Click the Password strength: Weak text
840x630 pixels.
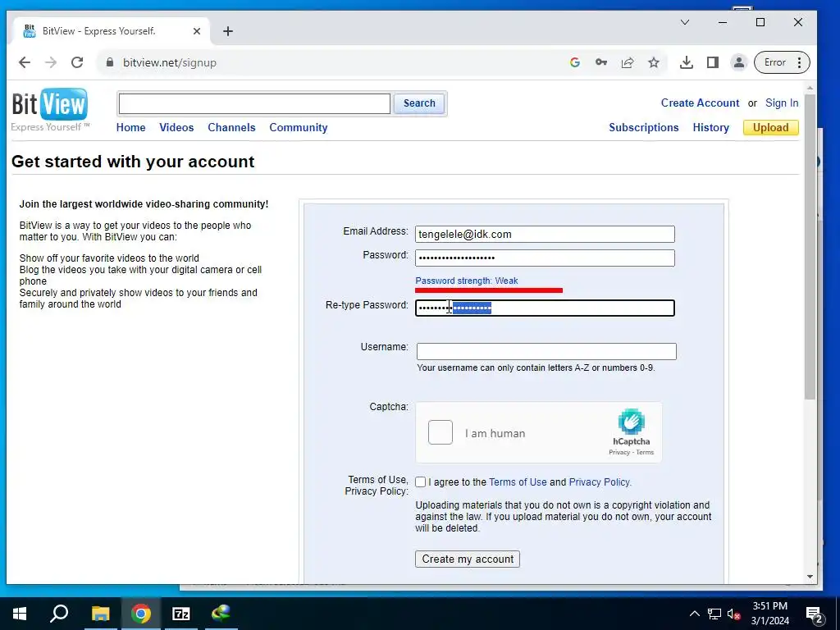(467, 281)
